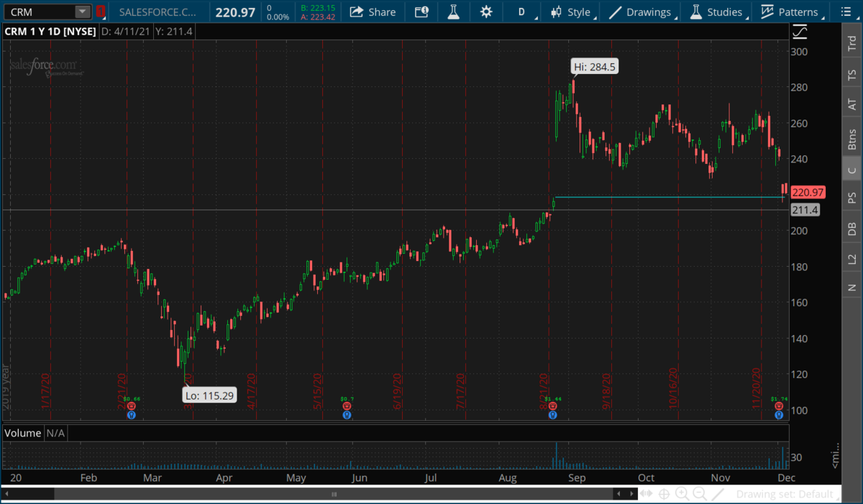Open the PS sidebar tab
This screenshot has width=863, height=504.
pyautogui.click(x=852, y=197)
